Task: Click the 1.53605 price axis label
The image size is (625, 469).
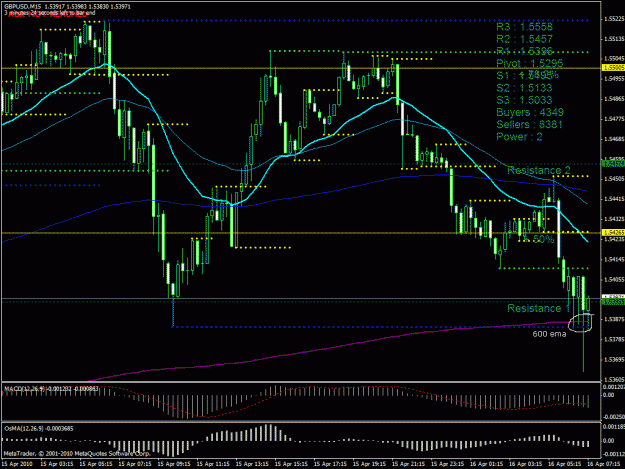Action: tap(614, 380)
